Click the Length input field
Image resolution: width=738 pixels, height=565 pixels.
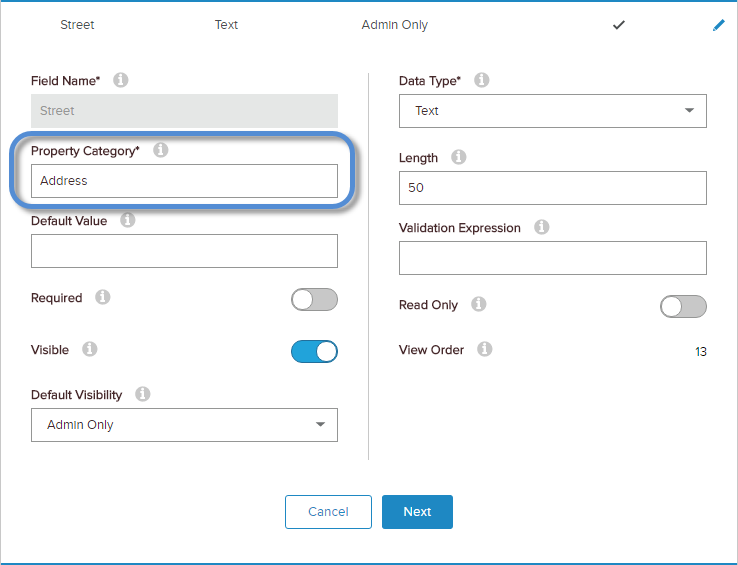pyautogui.click(x=553, y=188)
